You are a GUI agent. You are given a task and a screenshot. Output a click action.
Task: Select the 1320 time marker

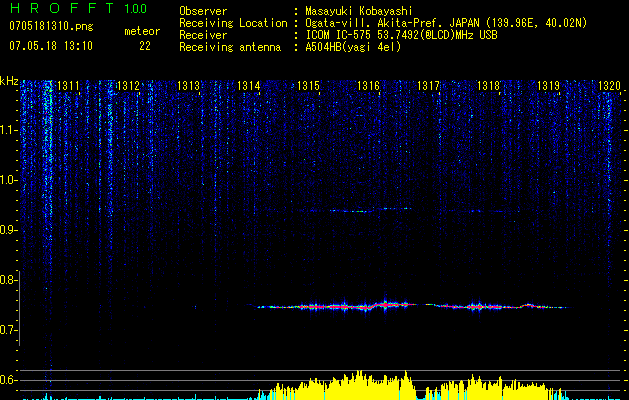(x=609, y=87)
